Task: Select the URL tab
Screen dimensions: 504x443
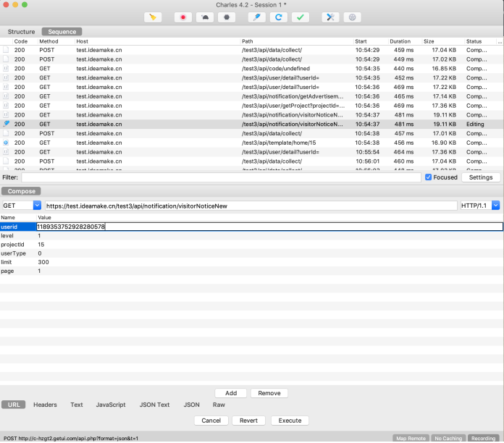Action: click(x=14, y=405)
